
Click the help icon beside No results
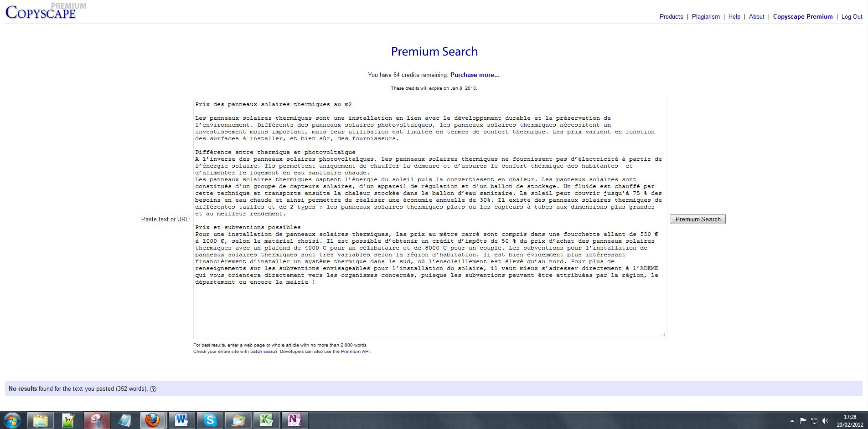coord(153,389)
